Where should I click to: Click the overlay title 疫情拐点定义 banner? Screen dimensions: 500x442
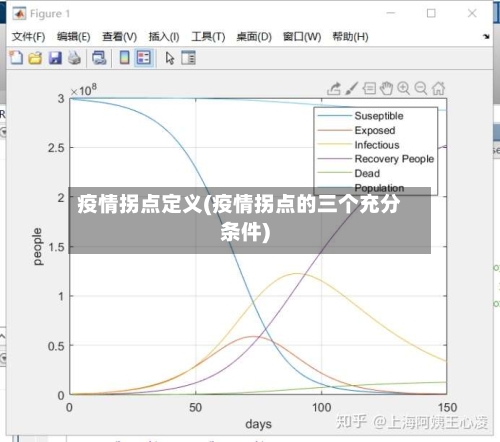point(249,220)
